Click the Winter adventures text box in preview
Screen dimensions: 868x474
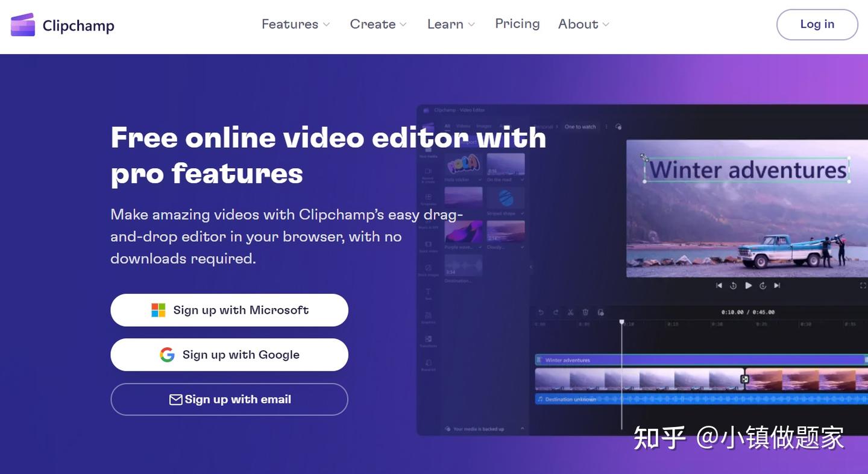coord(747,169)
